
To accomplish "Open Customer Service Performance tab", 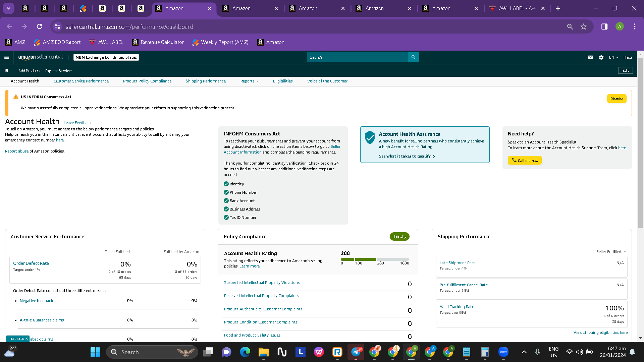I will [81, 81].
